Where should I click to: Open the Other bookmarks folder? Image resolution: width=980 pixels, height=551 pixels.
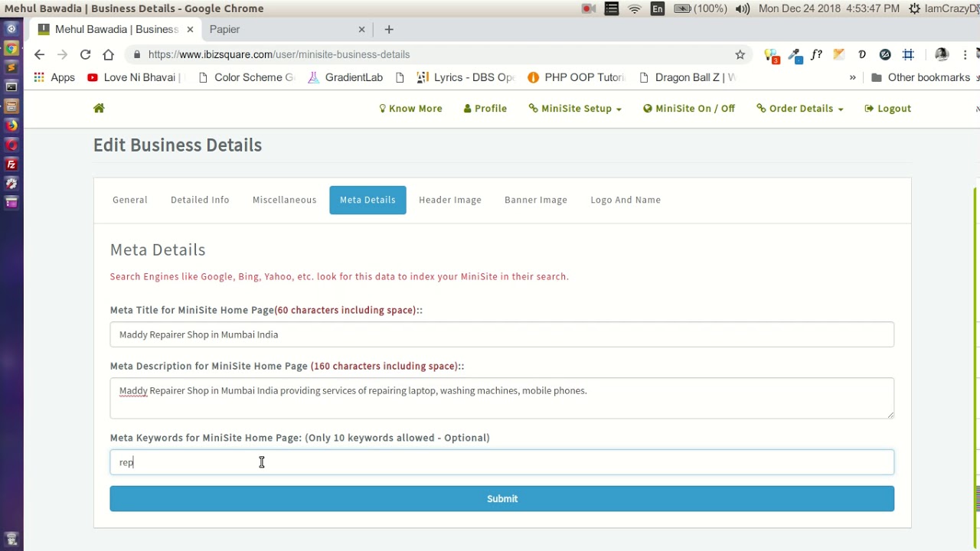pyautogui.click(x=920, y=77)
